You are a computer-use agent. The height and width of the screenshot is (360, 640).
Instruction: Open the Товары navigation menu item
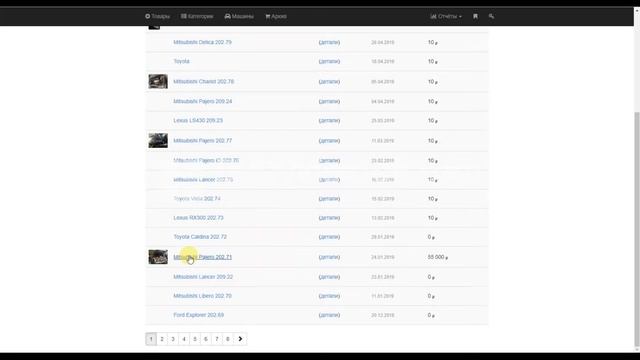click(157, 16)
